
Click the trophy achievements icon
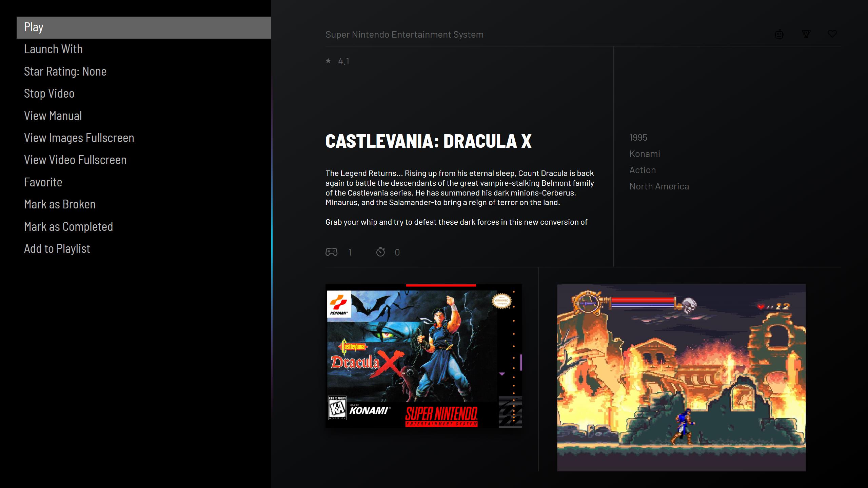(x=806, y=34)
